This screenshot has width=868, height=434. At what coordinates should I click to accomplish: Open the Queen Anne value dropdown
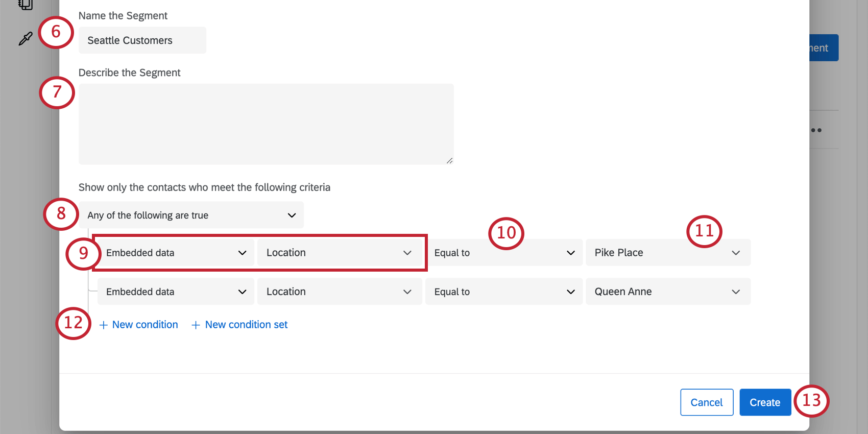[667, 292]
